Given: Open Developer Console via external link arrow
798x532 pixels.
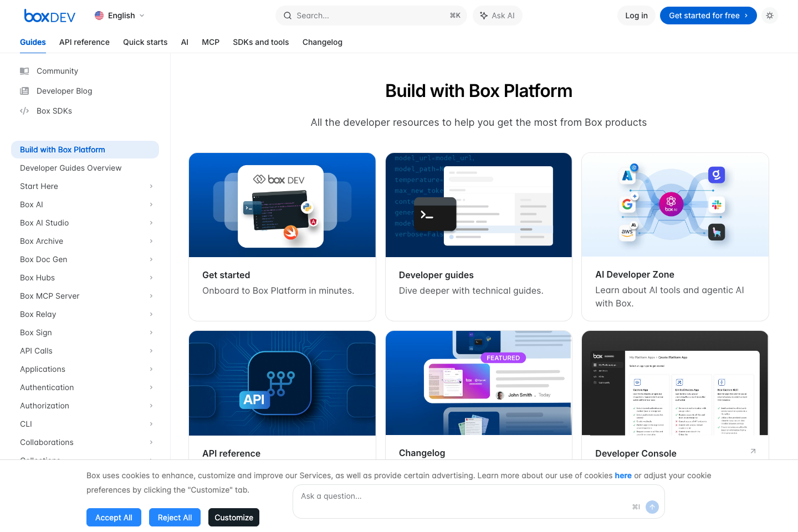Looking at the screenshot, I should tap(753, 451).
